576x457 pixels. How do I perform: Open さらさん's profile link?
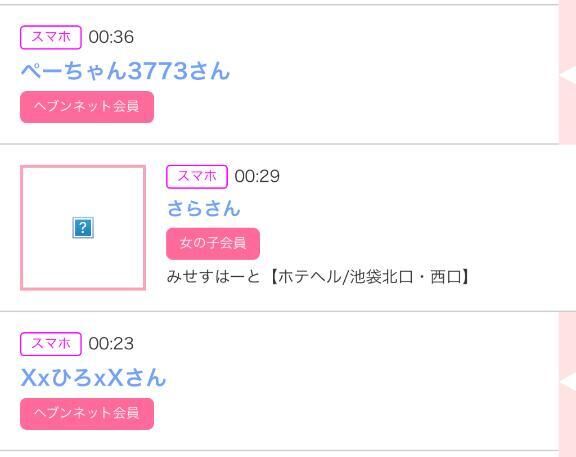click(x=204, y=208)
